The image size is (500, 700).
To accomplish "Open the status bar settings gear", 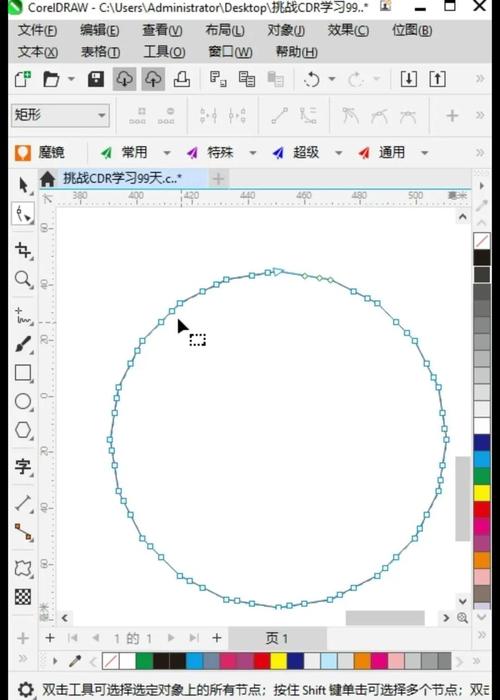I will pos(25,689).
